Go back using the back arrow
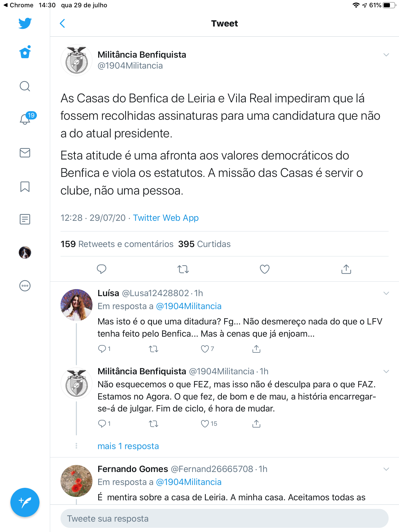 (62, 23)
